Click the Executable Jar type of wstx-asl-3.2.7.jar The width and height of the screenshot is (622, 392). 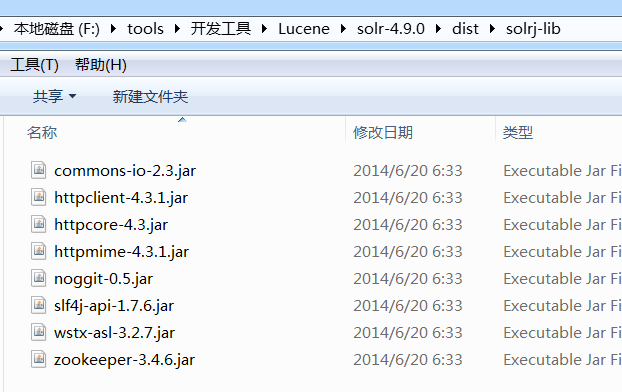point(562,333)
